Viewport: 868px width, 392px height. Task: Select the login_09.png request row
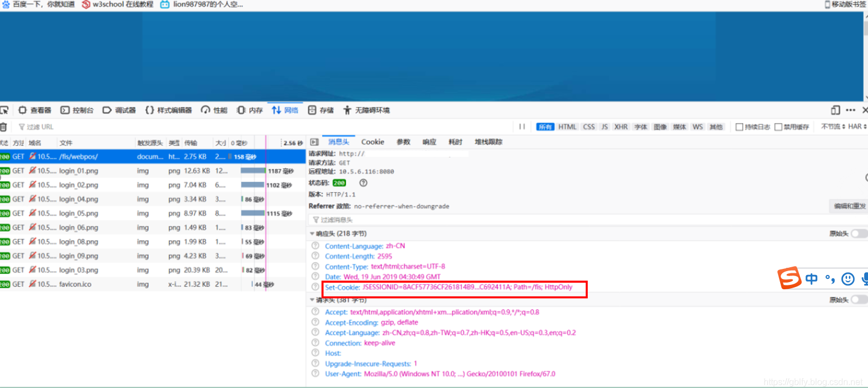click(x=152, y=256)
